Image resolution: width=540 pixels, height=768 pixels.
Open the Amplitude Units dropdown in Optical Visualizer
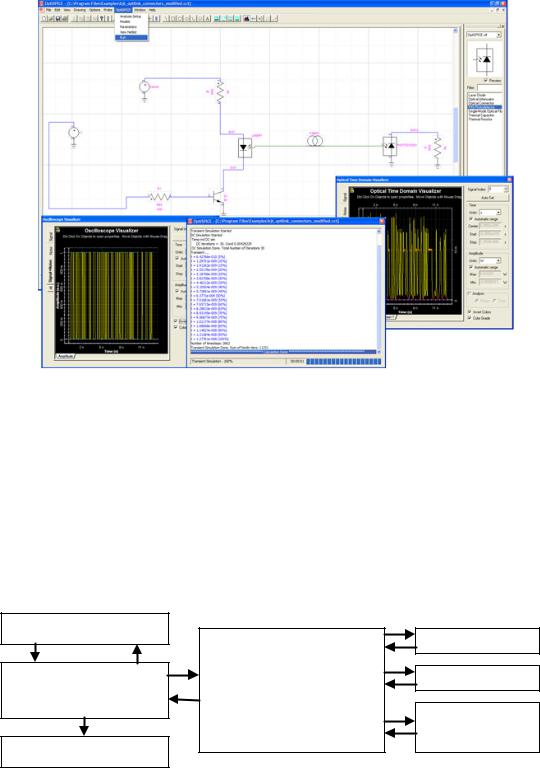tap(490, 261)
